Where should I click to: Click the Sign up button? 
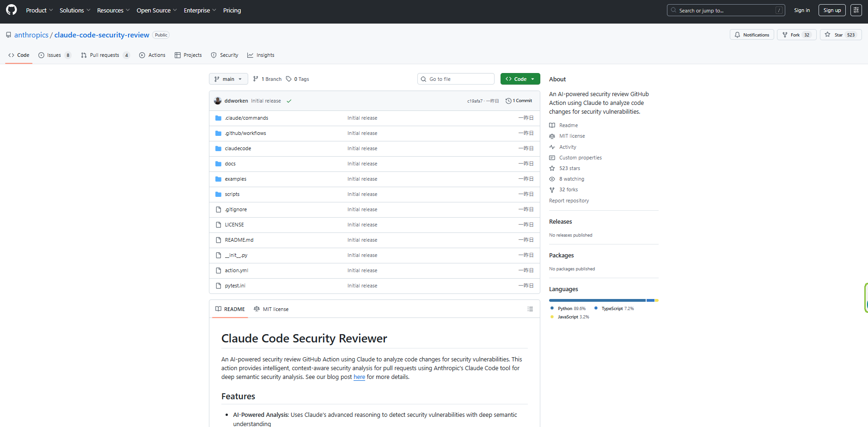click(x=831, y=10)
